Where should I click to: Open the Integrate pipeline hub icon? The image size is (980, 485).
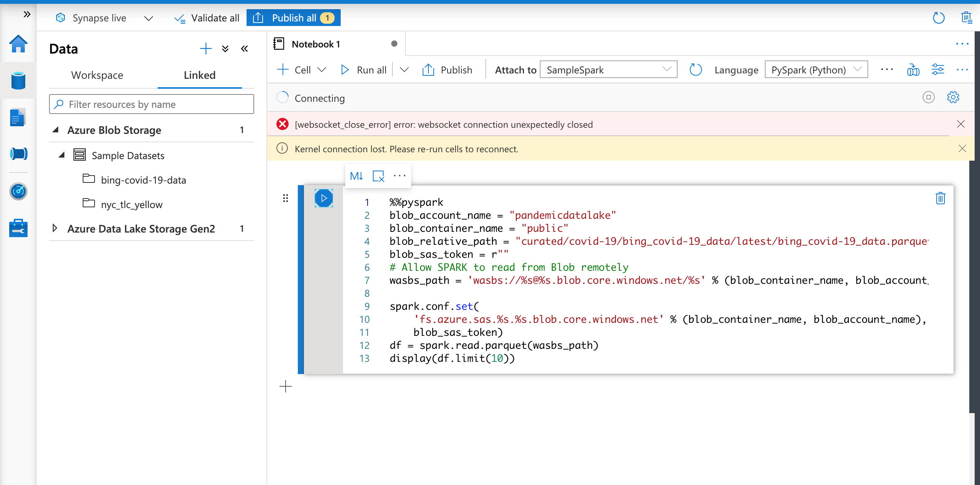coord(18,154)
